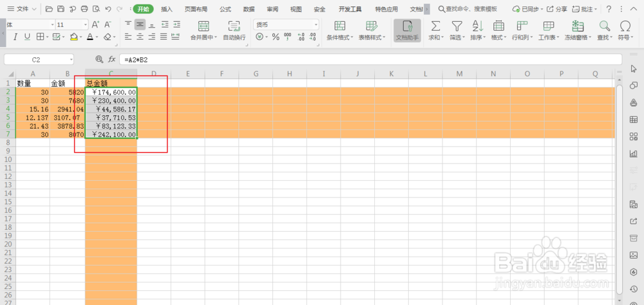Apply thousands separator style
This screenshot has width=644, height=305.
coord(288,37)
